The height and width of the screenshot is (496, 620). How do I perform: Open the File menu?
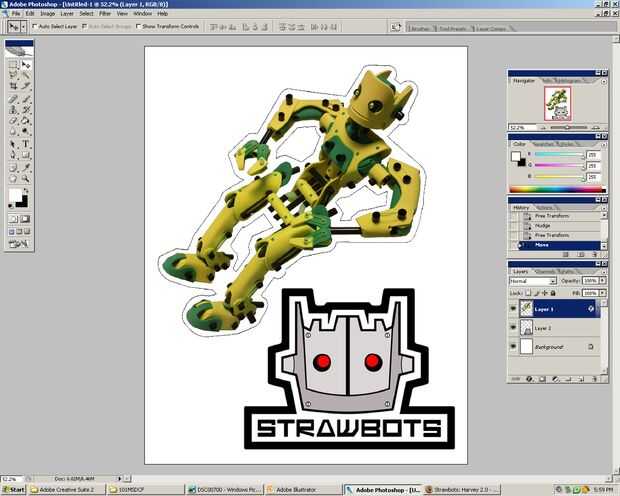click(16, 14)
